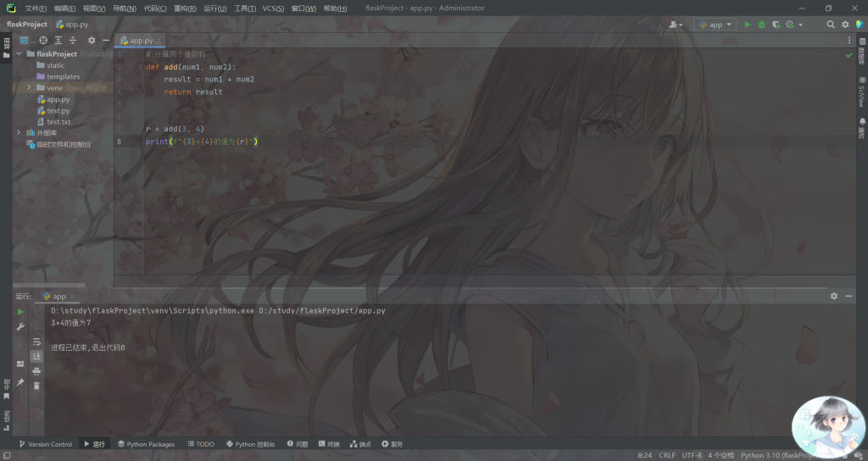Toggle scroll-to-end in the run console

tap(36, 357)
